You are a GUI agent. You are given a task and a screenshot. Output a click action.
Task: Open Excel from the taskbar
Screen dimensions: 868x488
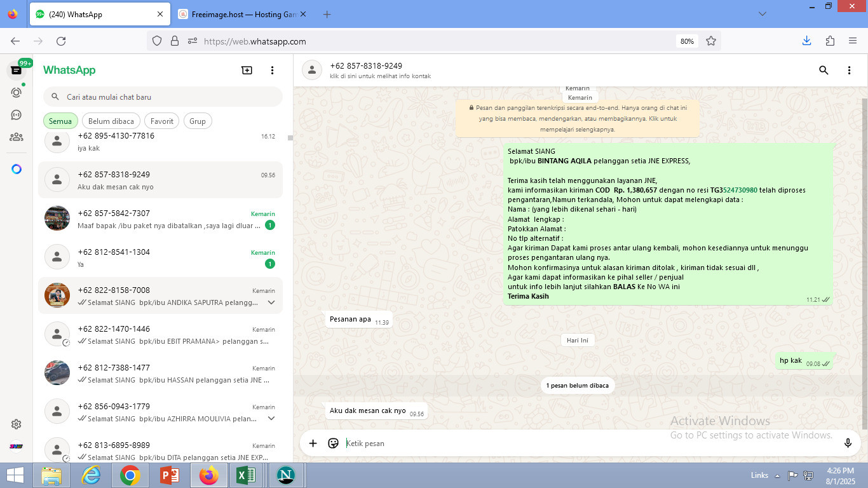[x=247, y=475]
